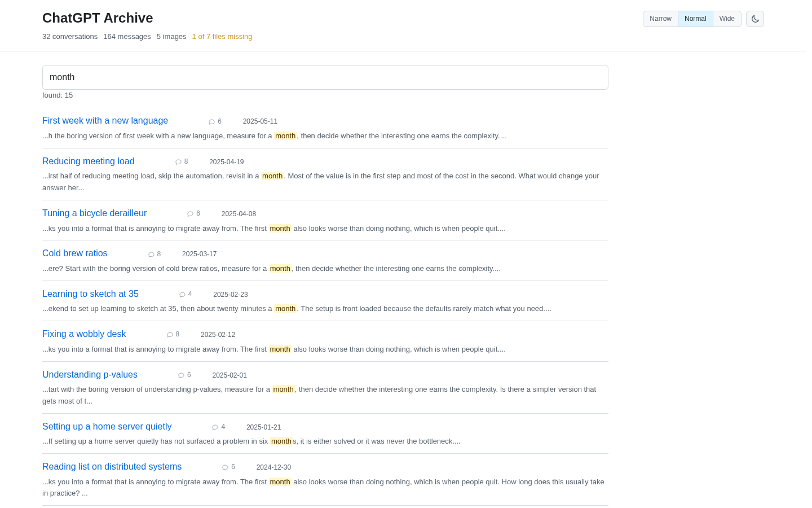Click the comment bubble icon next to 'Cold brew ratios'
This screenshot has height=508, width=812.
[151, 255]
